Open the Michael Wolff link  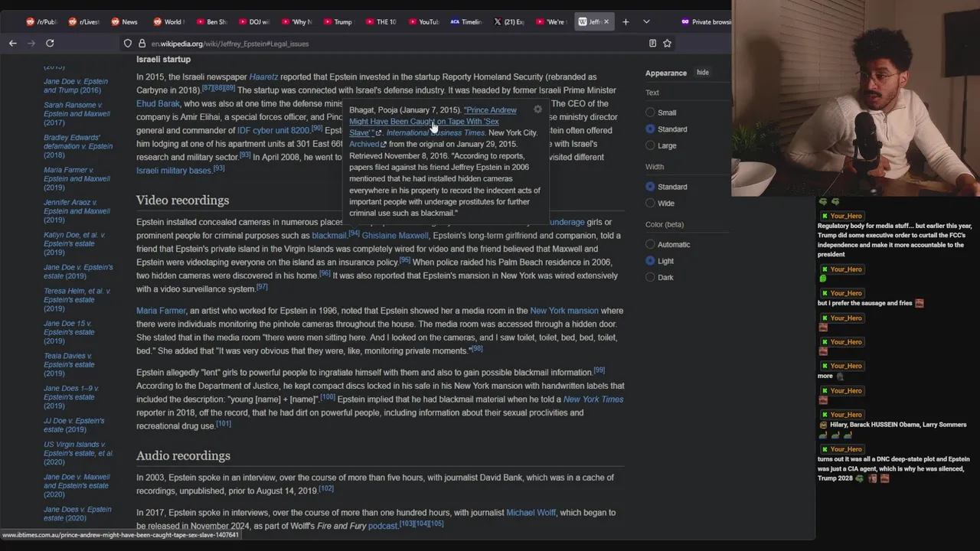tap(531, 513)
